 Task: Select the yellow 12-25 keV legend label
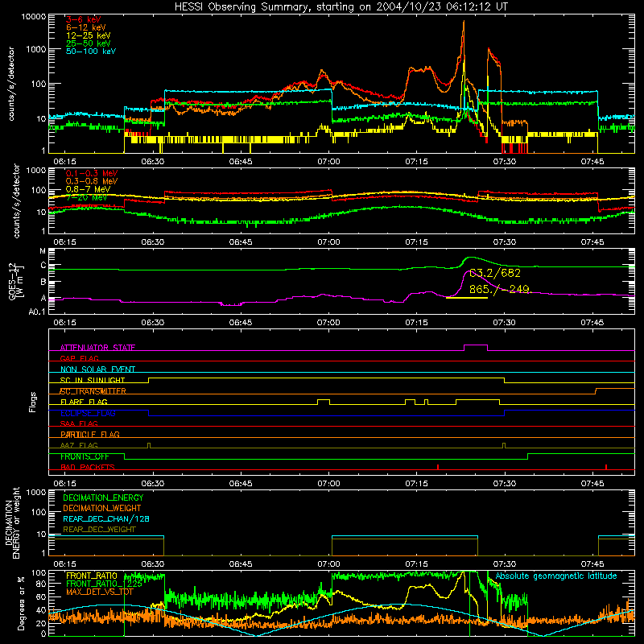(89, 35)
